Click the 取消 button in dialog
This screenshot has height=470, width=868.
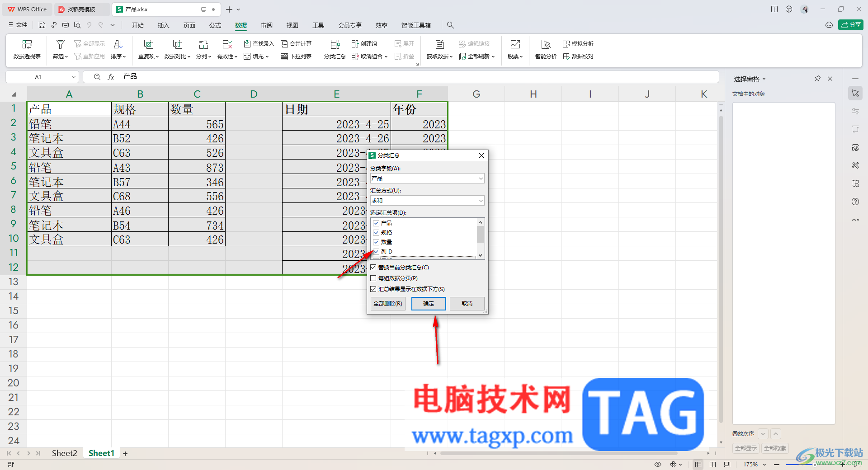pos(467,304)
